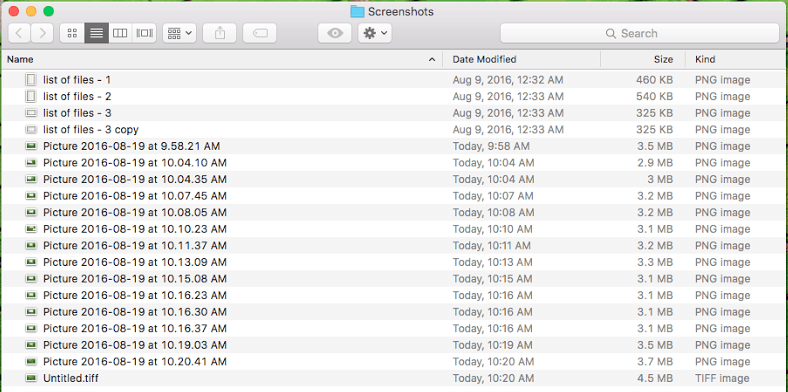Screen dimensions: 788x392
Task: Select file name 'list of files - 2'
Action: point(77,96)
